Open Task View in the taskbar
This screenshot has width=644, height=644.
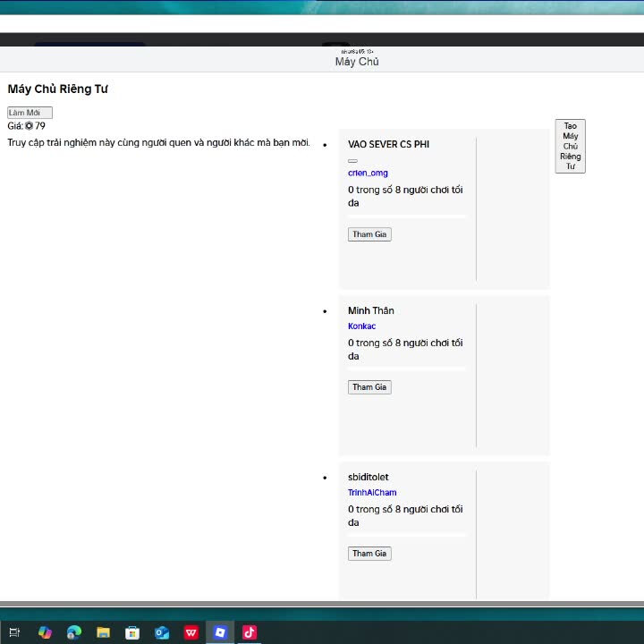(x=14, y=632)
